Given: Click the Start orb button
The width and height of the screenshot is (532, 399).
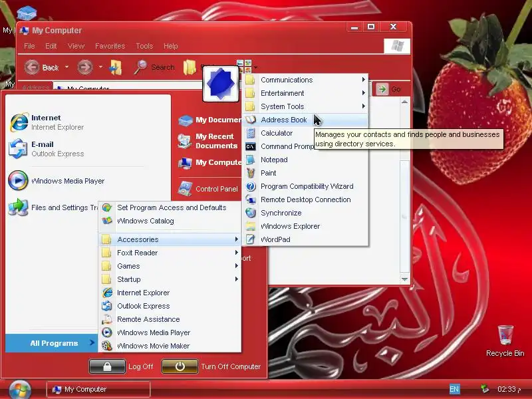Looking at the screenshot, I should tap(20, 390).
